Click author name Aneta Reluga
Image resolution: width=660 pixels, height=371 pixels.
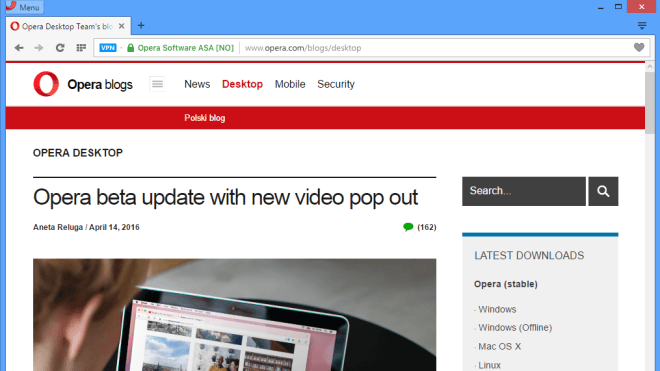pos(58,227)
